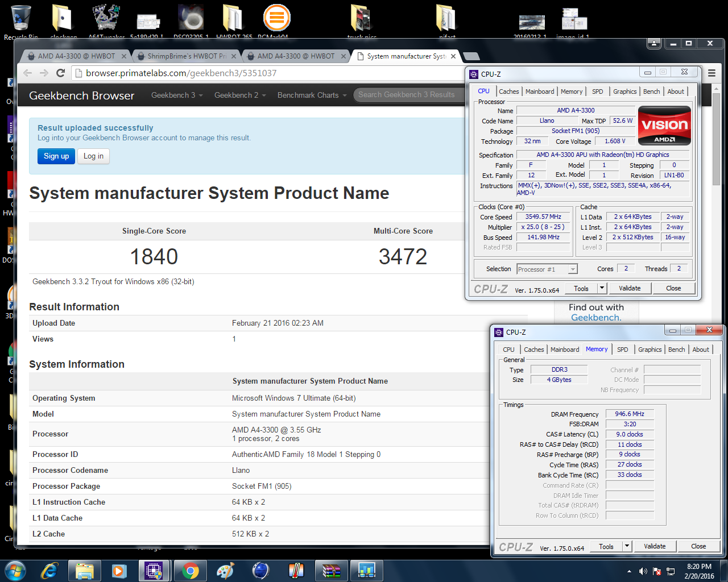The width and height of the screenshot is (728, 582).
Task: Open the Geekbench Browser home link
Action: point(81,95)
